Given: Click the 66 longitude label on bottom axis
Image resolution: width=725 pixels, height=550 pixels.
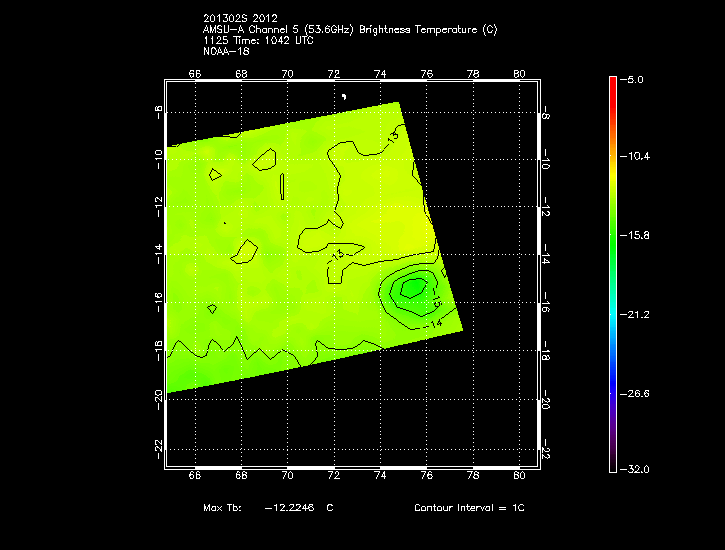Looking at the screenshot, I should 194,477.
